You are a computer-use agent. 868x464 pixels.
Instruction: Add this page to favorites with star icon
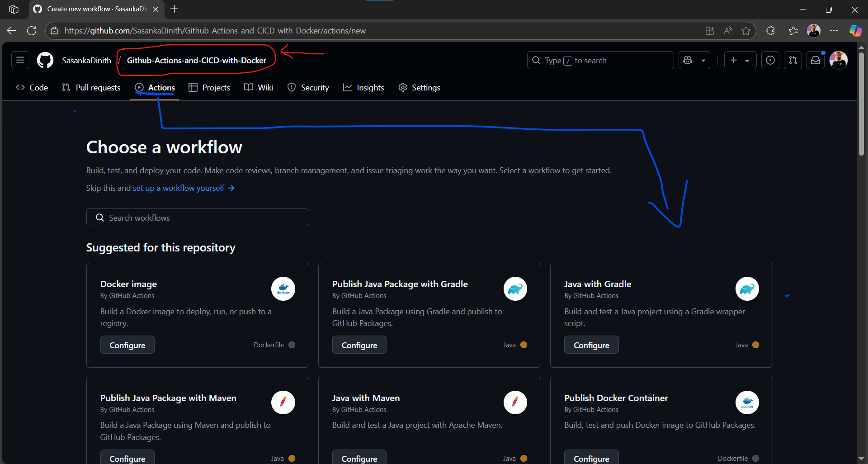(746, 31)
